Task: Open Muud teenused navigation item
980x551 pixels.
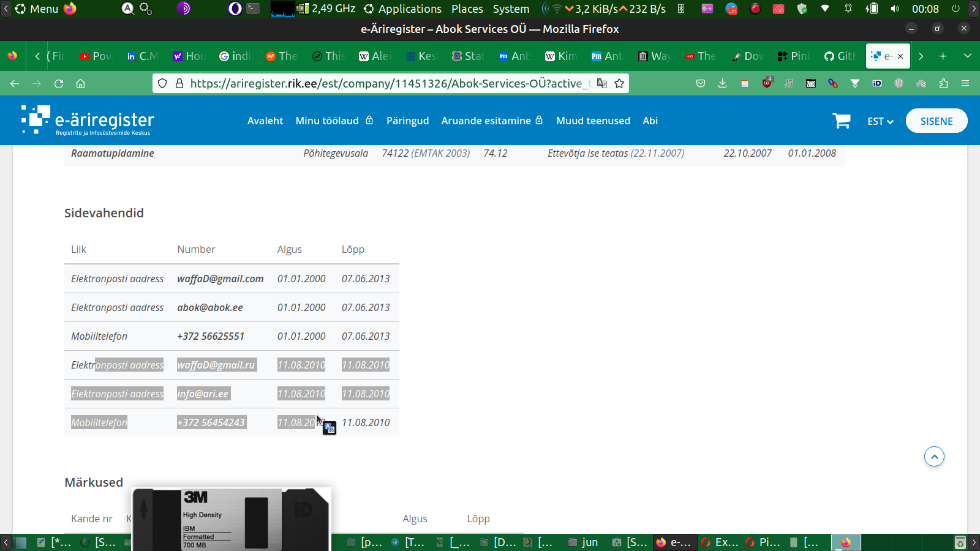Action: 593,121
